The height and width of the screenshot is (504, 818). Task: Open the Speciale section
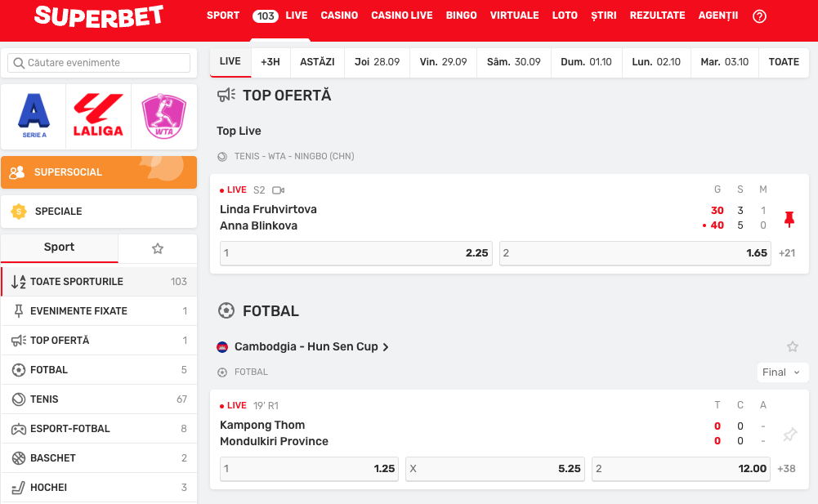click(x=99, y=212)
